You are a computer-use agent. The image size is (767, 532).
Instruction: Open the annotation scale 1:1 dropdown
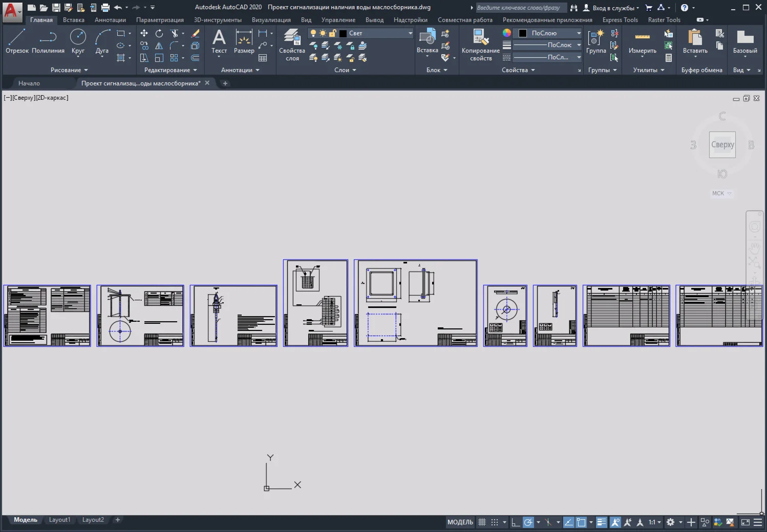655,522
